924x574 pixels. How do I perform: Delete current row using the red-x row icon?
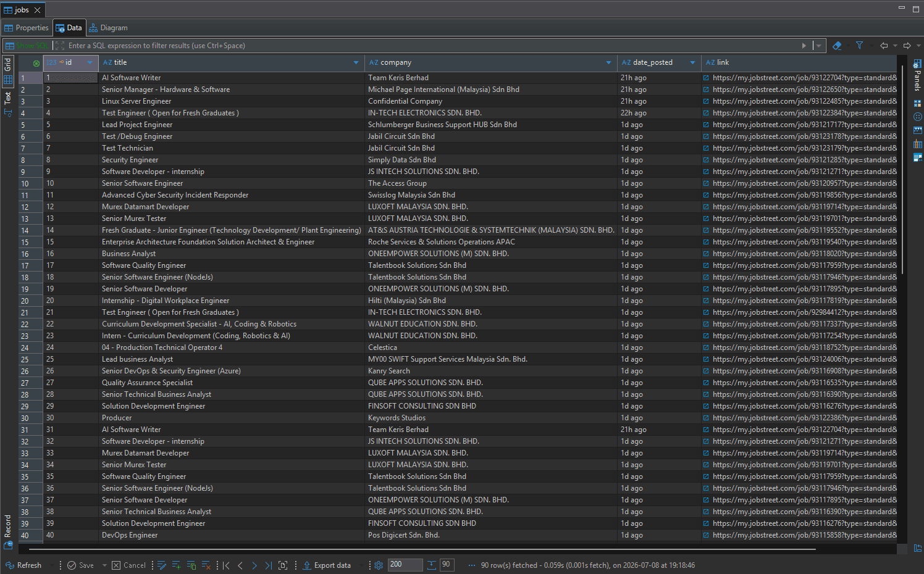point(206,565)
